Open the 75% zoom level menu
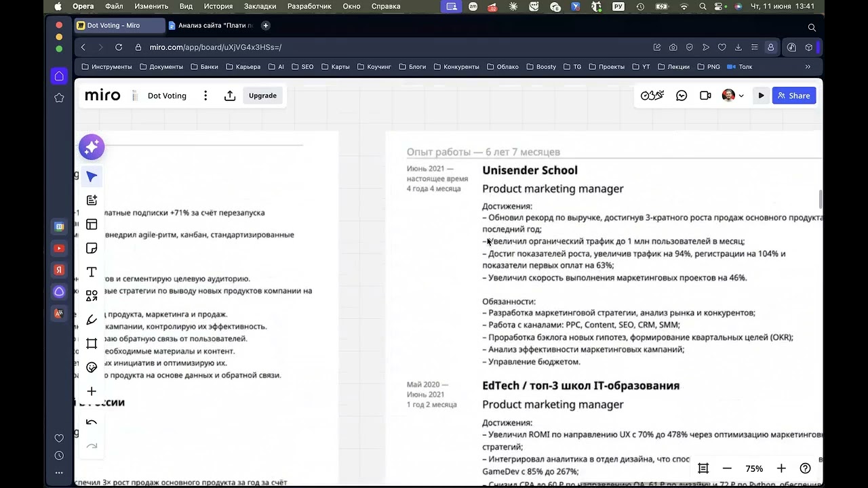868x488 pixels. [754, 468]
